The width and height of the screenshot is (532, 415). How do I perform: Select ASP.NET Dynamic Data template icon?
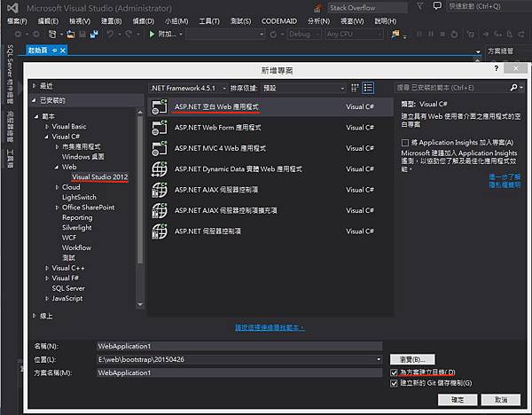pos(159,169)
